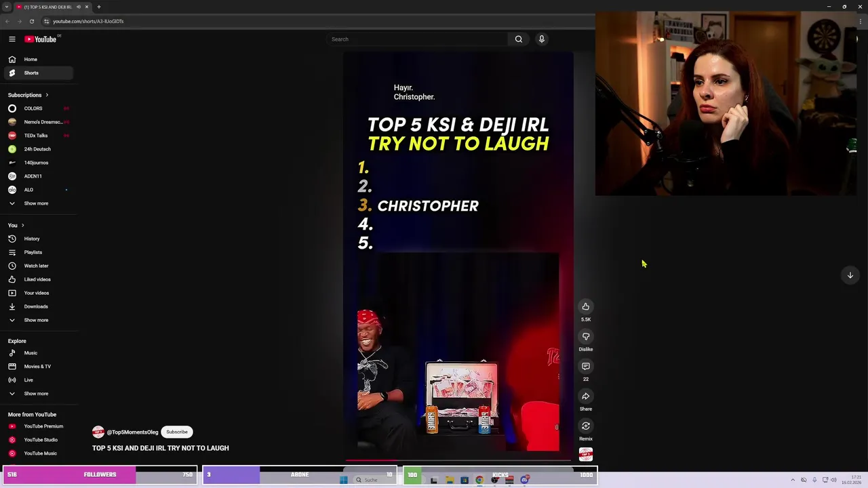Subscribe to @Top5MomentsOleg channel

(177, 432)
